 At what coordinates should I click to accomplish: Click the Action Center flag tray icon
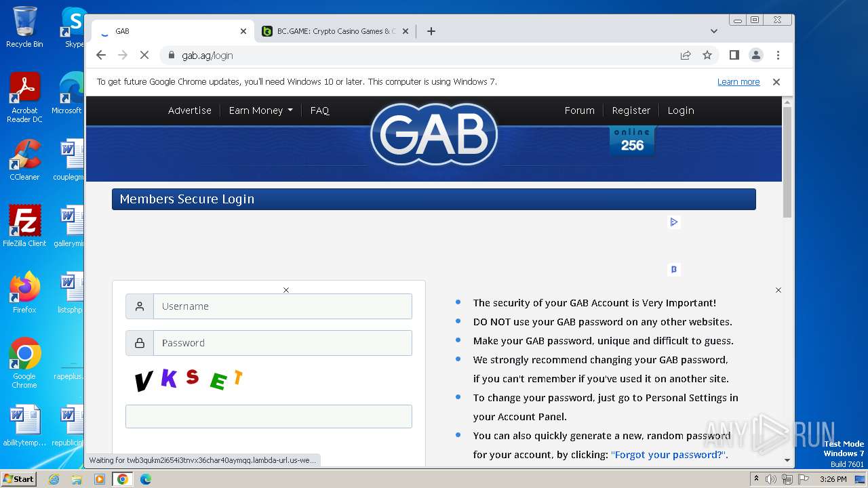click(x=802, y=479)
